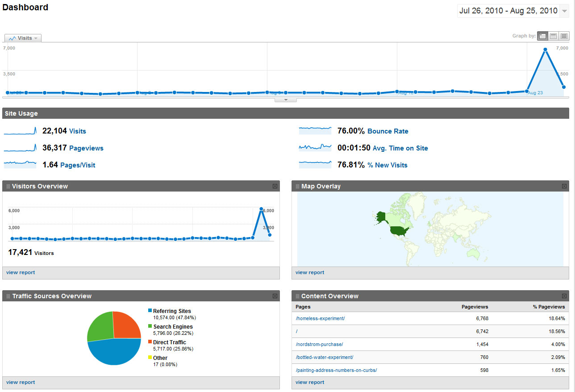Switch graph to weekly view icon
This screenshot has width=575, height=392.
[x=554, y=36]
